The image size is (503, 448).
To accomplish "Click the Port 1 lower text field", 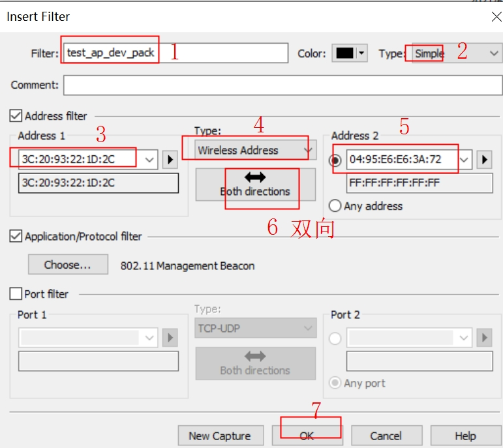I will click(x=99, y=361).
